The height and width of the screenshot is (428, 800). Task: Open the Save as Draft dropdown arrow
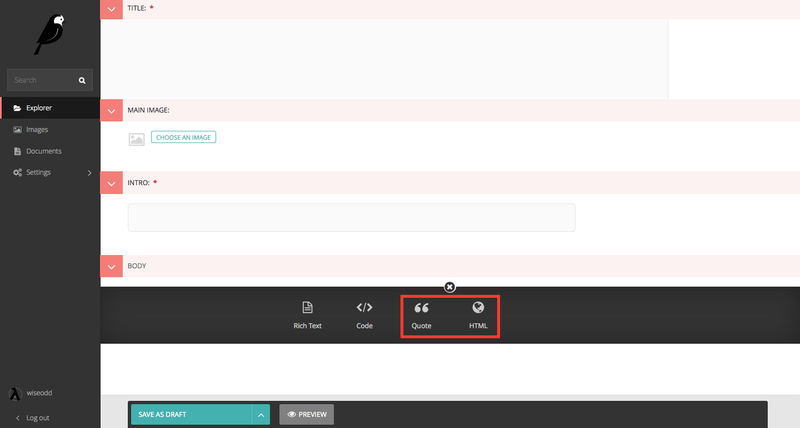(259, 414)
